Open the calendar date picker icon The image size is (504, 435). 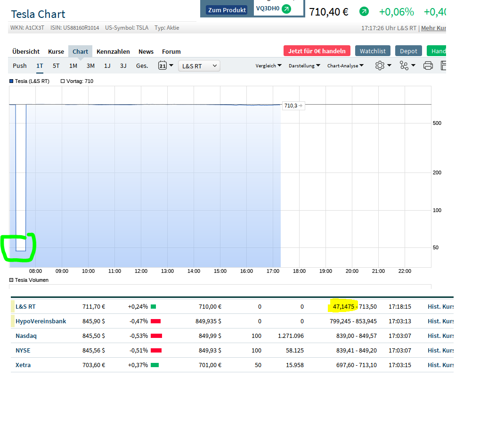point(163,66)
